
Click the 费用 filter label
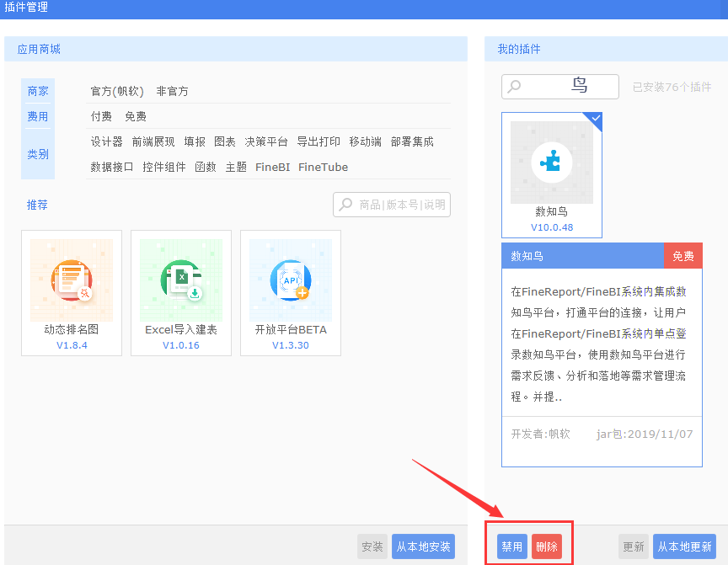(38, 116)
